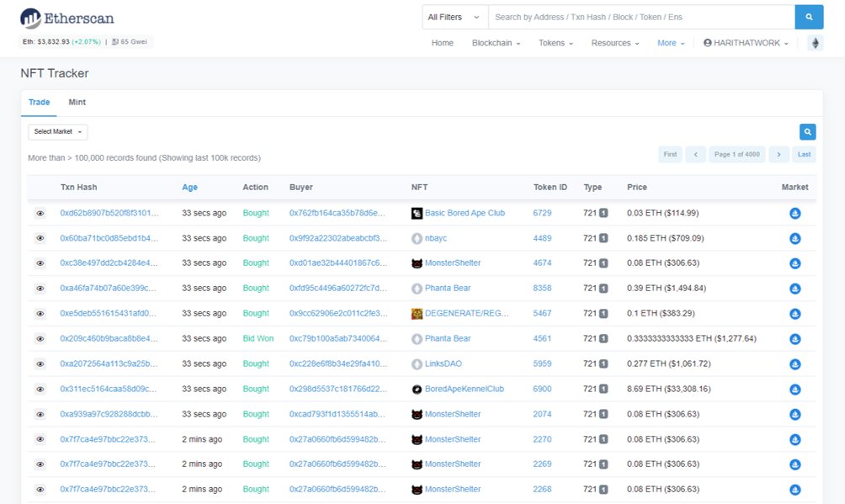
Task: Open the All Filters dropdown
Action: (x=454, y=18)
